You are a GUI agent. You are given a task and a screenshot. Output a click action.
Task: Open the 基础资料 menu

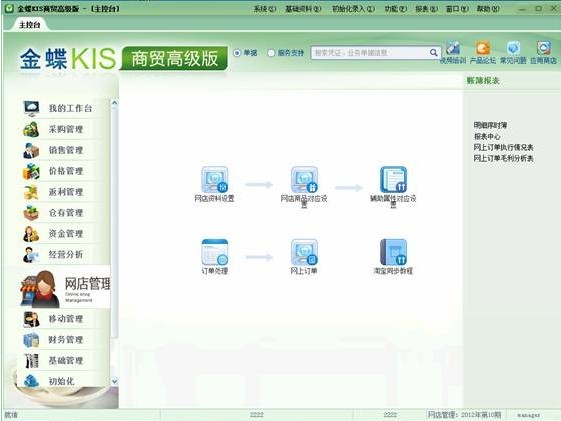coord(303,9)
